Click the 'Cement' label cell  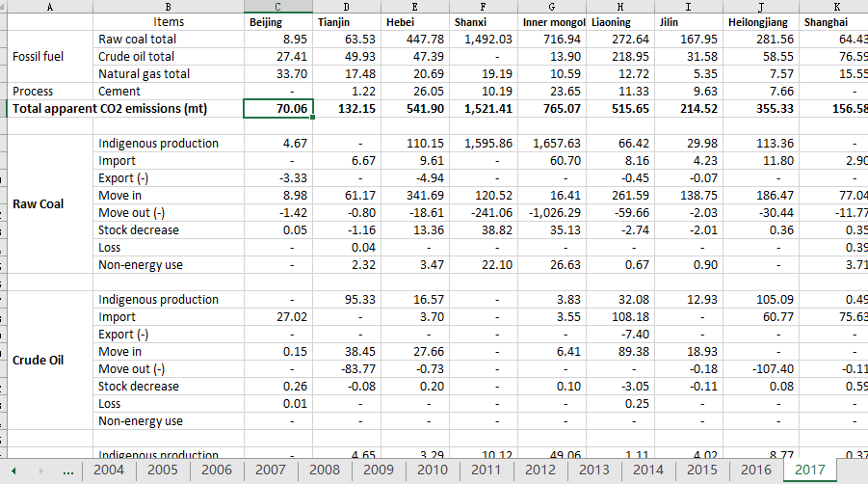pyautogui.click(x=169, y=92)
